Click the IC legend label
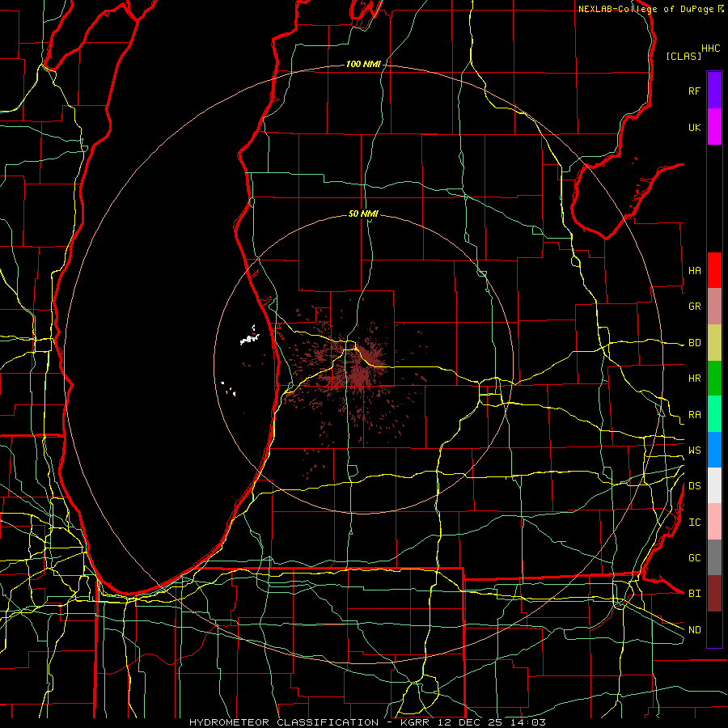Viewport: 728px width, 728px height. pyautogui.click(x=694, y=523)
